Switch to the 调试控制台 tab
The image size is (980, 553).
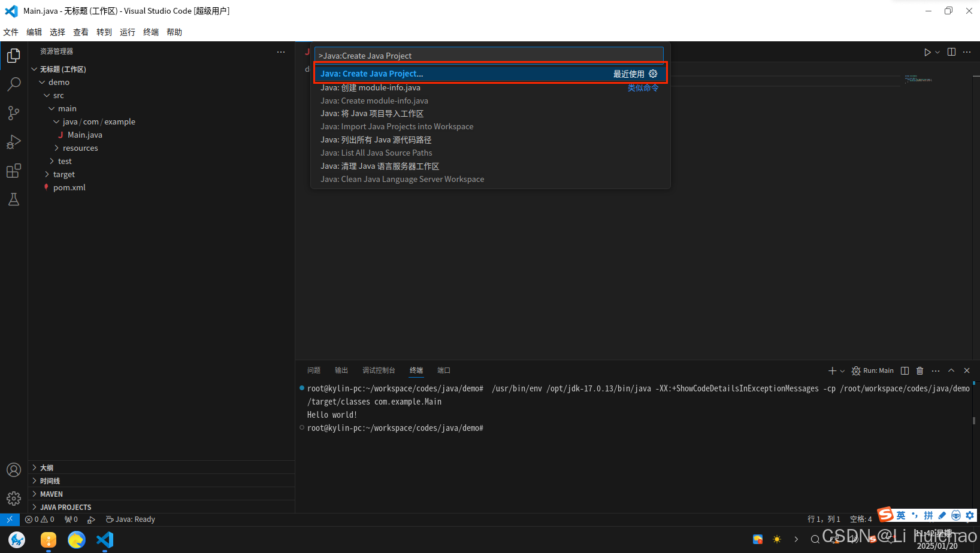(x=379, y=370)
